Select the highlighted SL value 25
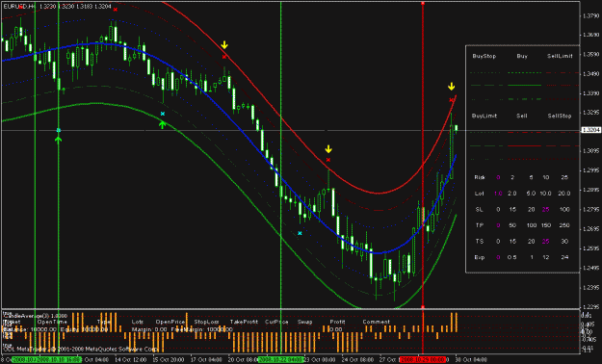The image size is (602, 364). 545,210
